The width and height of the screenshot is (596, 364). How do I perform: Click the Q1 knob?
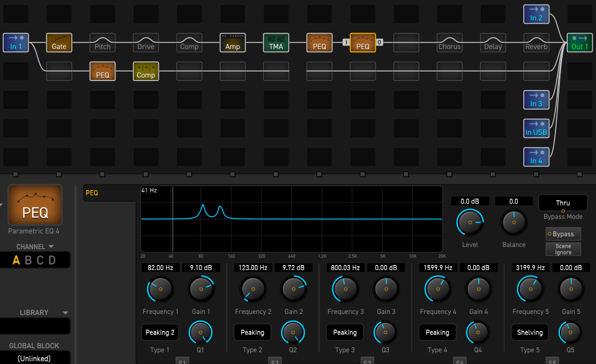click(x=201, y=332)
